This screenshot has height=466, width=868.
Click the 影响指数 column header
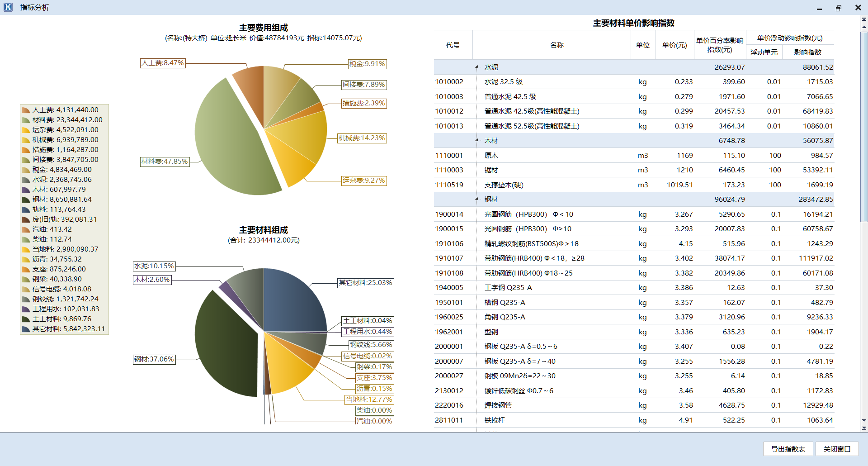(807, 52)
